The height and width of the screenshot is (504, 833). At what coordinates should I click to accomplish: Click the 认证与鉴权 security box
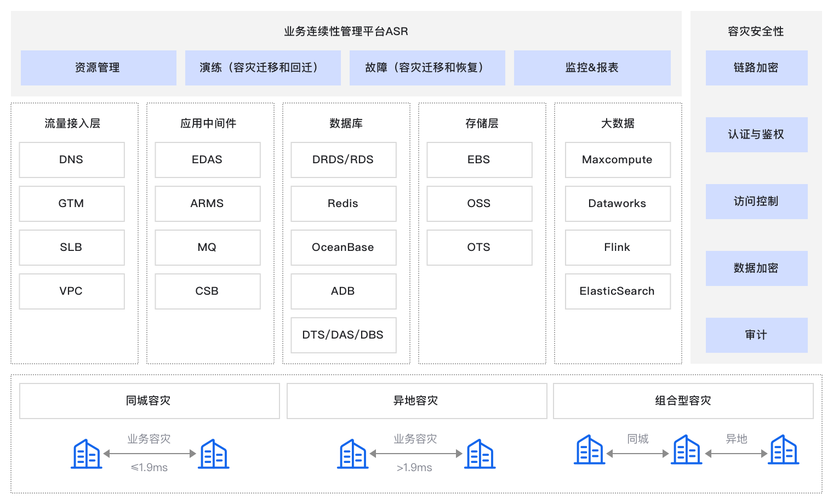coord(757,135)
